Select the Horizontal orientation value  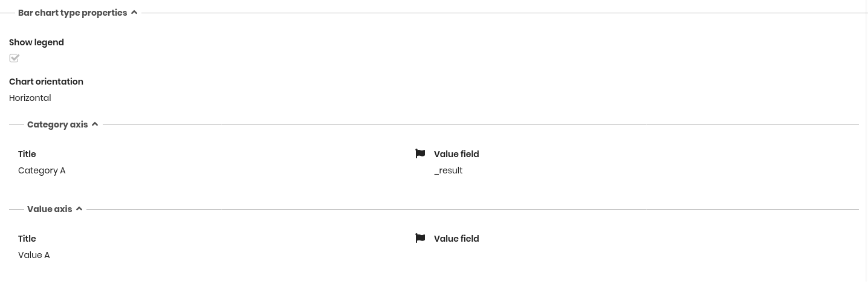pos(30,98)
